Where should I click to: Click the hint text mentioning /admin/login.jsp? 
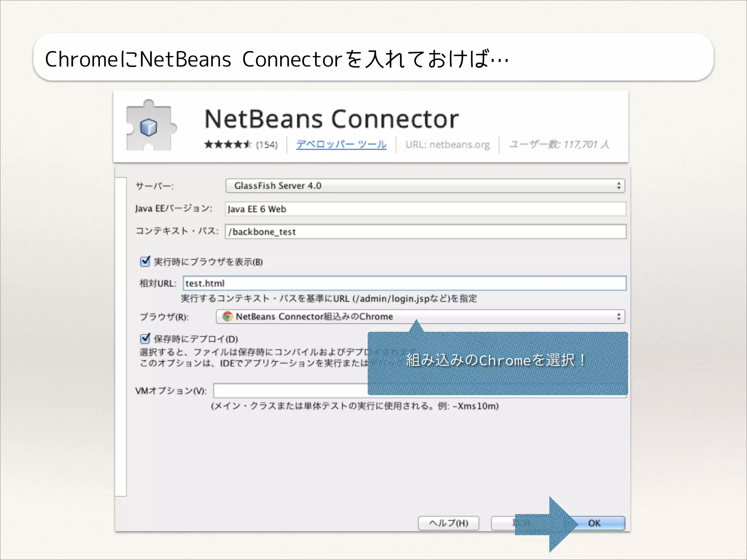coord(329,299)
